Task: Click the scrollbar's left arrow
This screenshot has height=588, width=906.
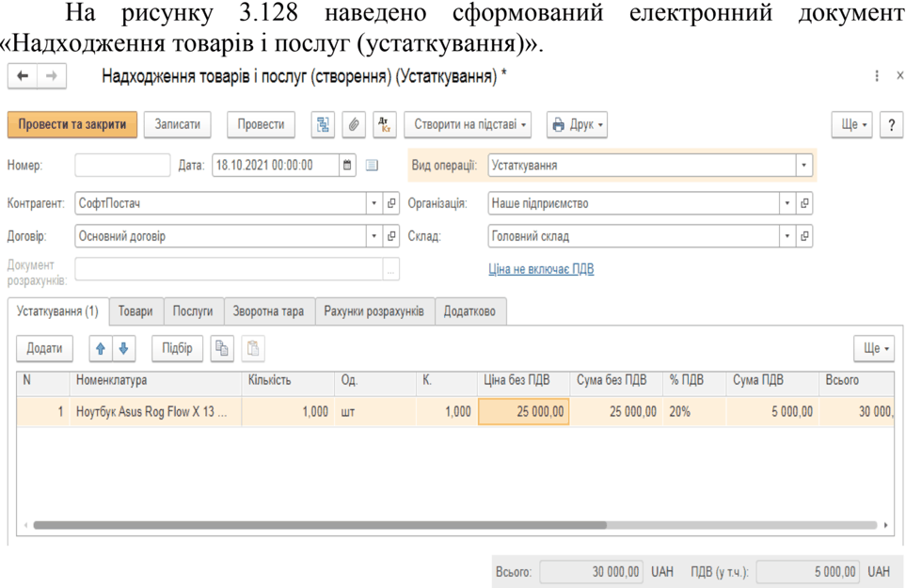Action: click(x=25, y=525)
